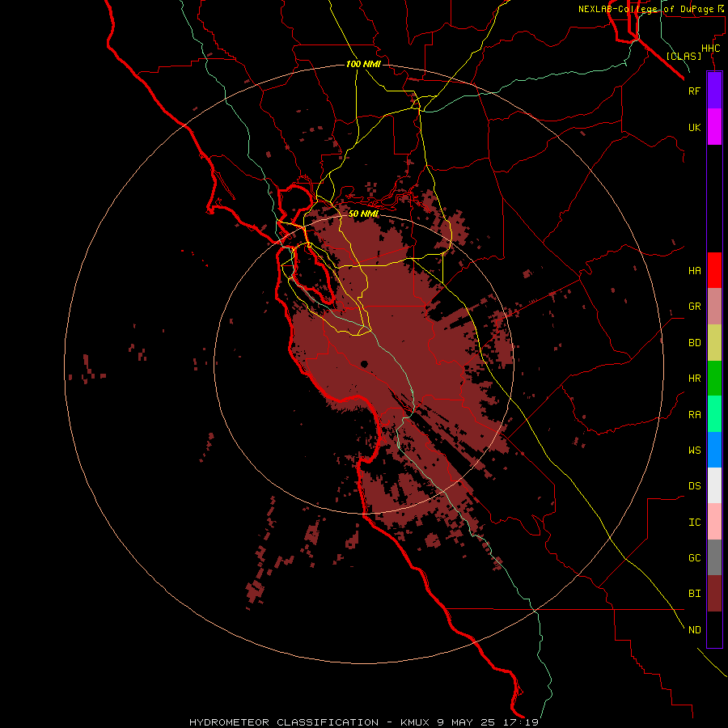The image size is (728, 728).
Task: Click the IC pink legend swatch
Action: tap(714, 522)
